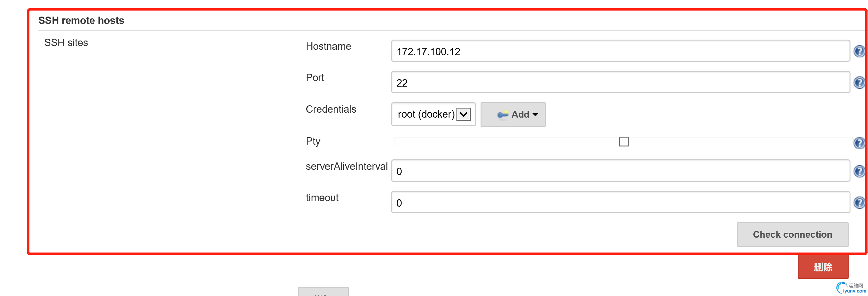Screen dimensions: 868x296
Task: Click the SSH remote hosts heading
Action: click(81, 21)
